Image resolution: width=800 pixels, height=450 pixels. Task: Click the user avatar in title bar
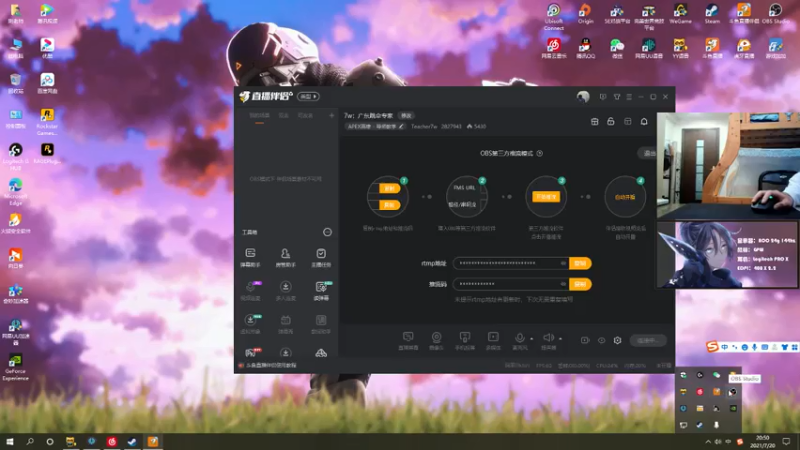tap(583, 96)
